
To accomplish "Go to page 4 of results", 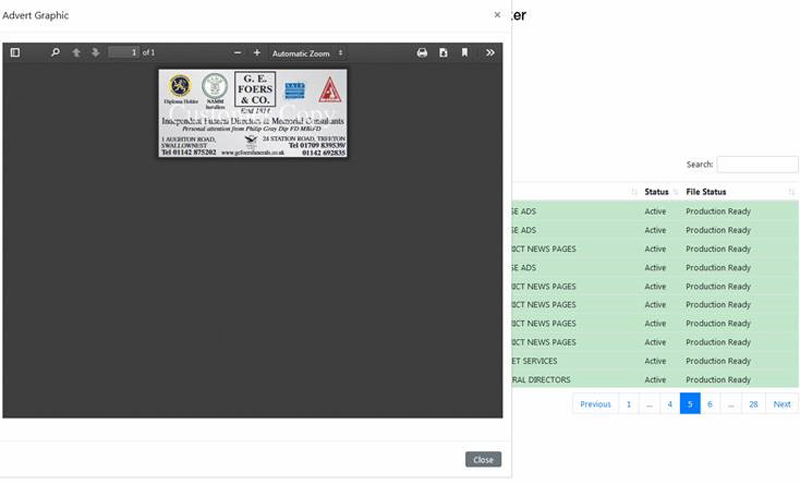I will pyautogui.click(x=669, y=404).
